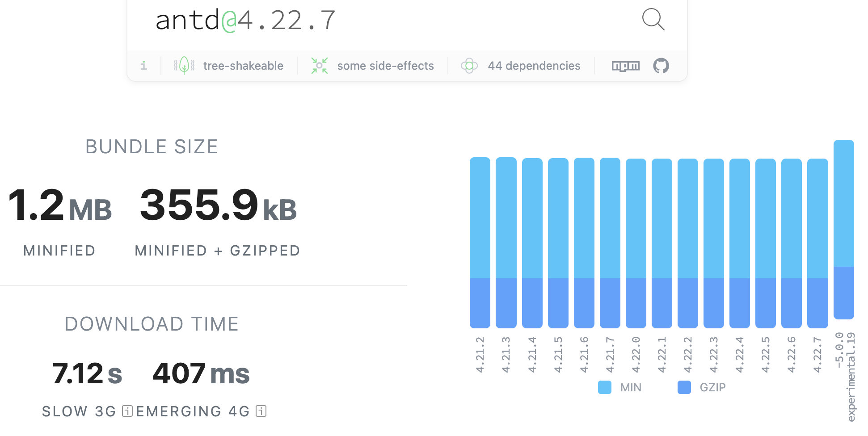
Task: Click the 4.21.6 version bar
Action: 584,243
